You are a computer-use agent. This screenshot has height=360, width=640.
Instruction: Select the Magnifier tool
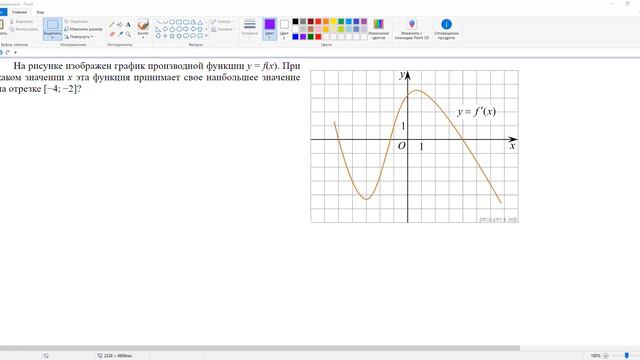click(x=128, y=34)
